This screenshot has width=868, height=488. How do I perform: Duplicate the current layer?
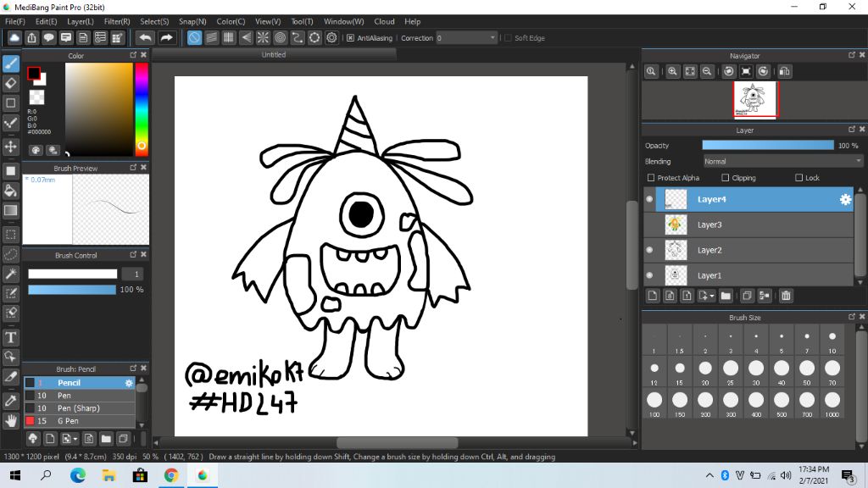(x=747, y=296)
